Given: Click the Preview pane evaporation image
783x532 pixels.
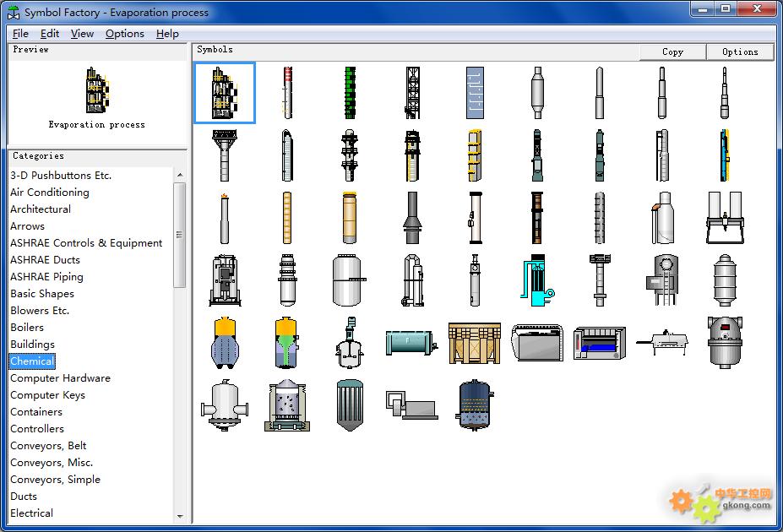Looking at the screenshot, I should pyautogui.click(x=96, y=91).
